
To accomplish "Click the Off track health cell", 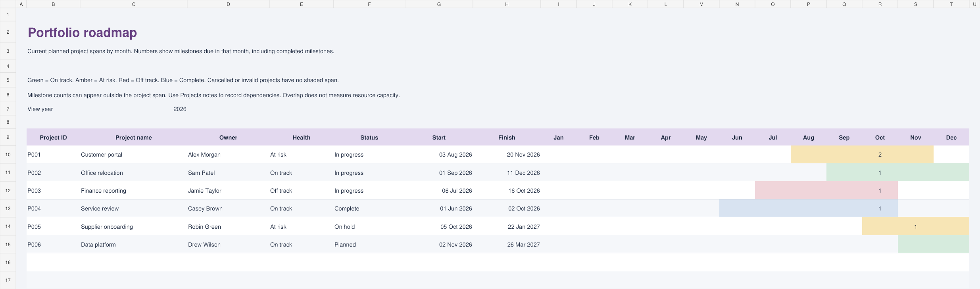I will pyautogui.click(x=301, y=191).
